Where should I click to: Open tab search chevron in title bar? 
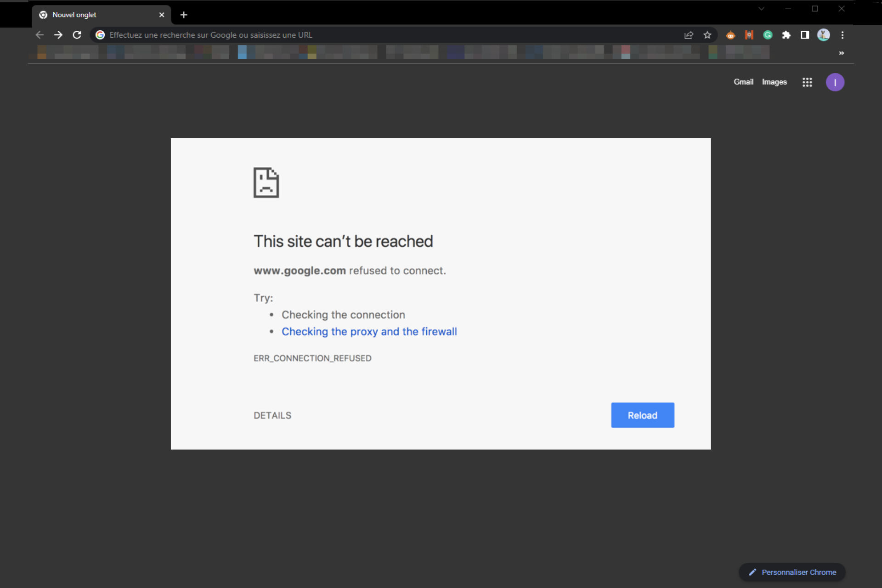[761, 9]
